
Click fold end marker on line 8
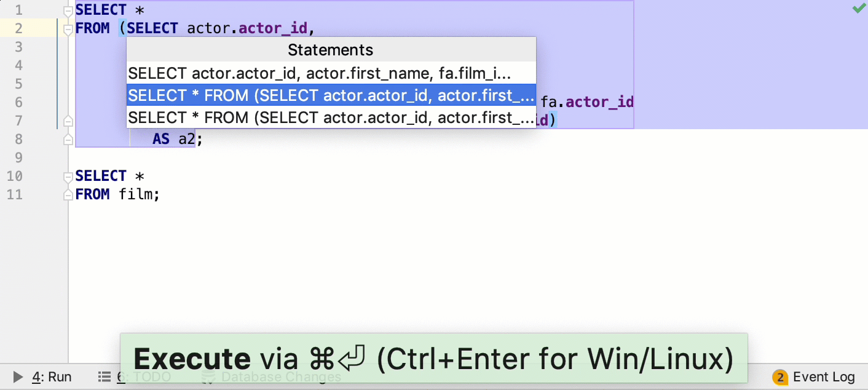[x=68, y=140]
